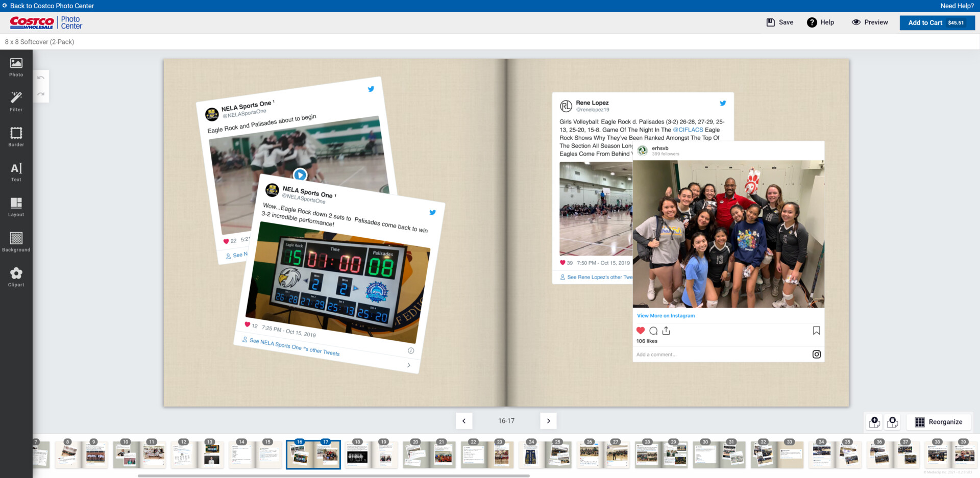980x478 pixels.
Task: Click the remove page icon
Action: [892, 422]
